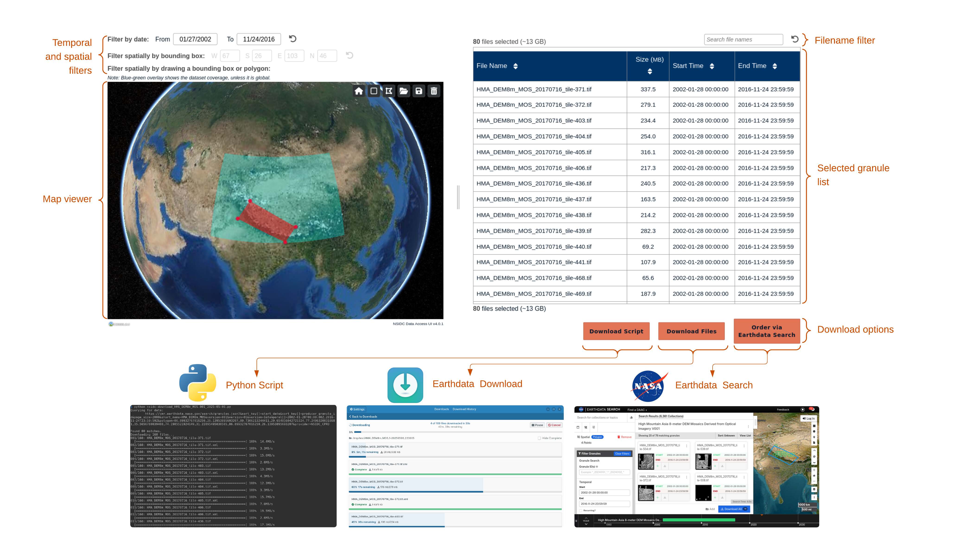Select the draw bounding box tool
Viewport: 955px width, 560px height.
coord(374,91)
